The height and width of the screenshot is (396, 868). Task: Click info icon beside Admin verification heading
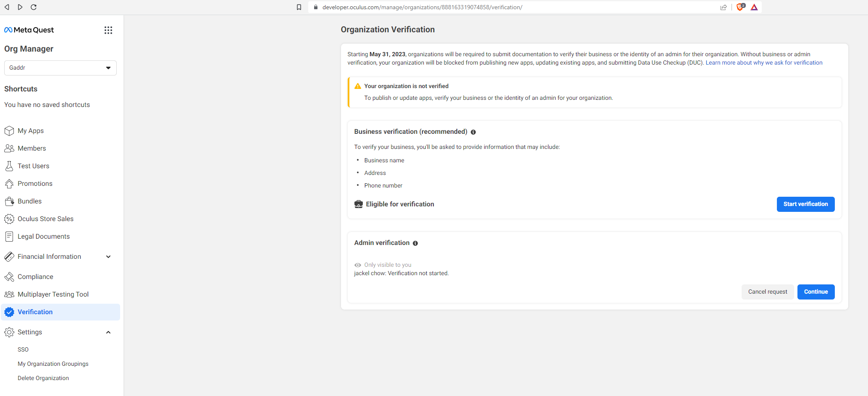[x=415, y=243]
